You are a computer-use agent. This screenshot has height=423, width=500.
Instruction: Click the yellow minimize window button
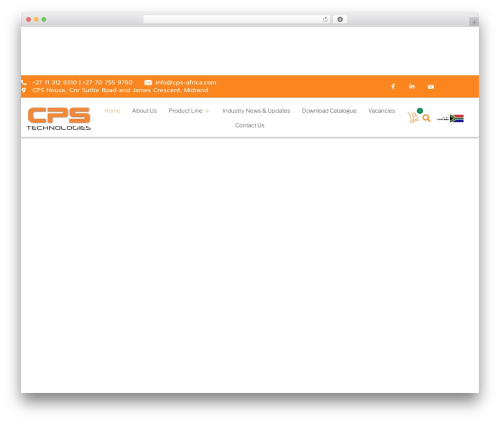(36, 19)
